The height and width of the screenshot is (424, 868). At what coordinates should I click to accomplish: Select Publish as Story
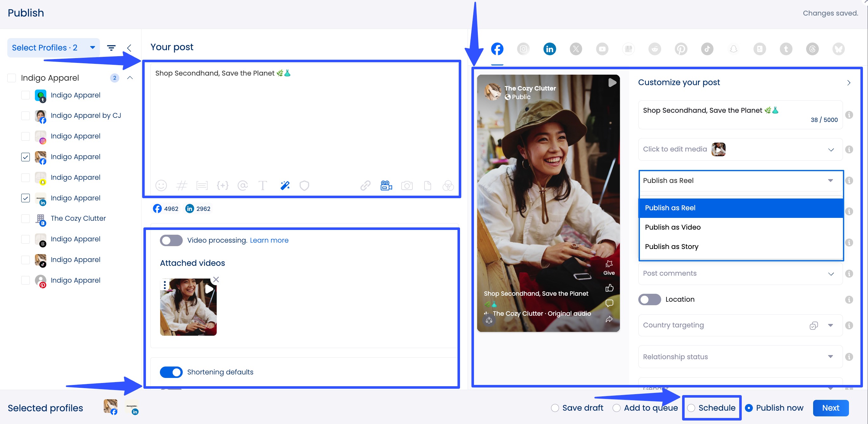(671, 246)
